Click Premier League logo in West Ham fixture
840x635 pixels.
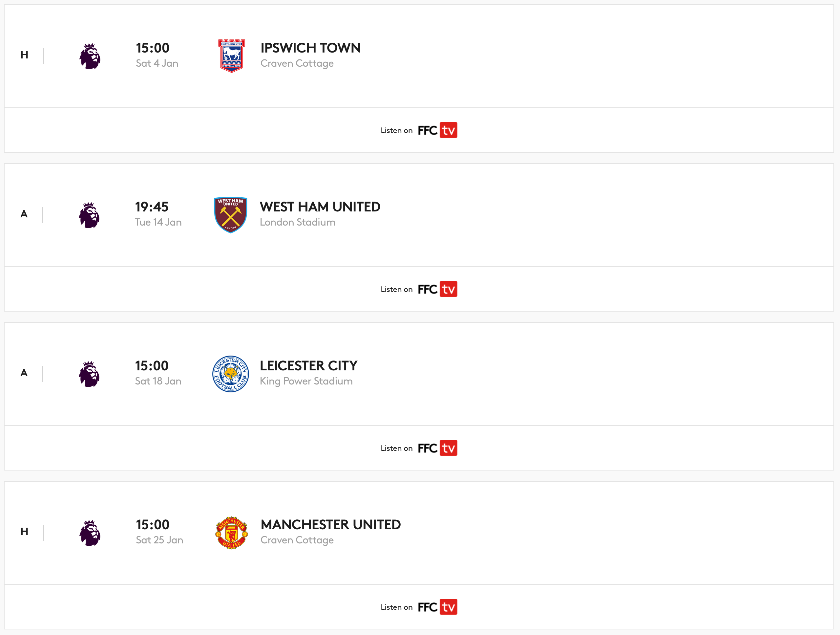[89, 215]
